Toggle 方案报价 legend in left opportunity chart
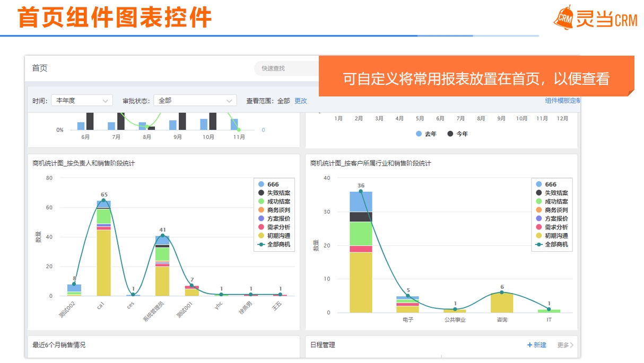This screenshot has height=363, width=644. click(274, 218)
